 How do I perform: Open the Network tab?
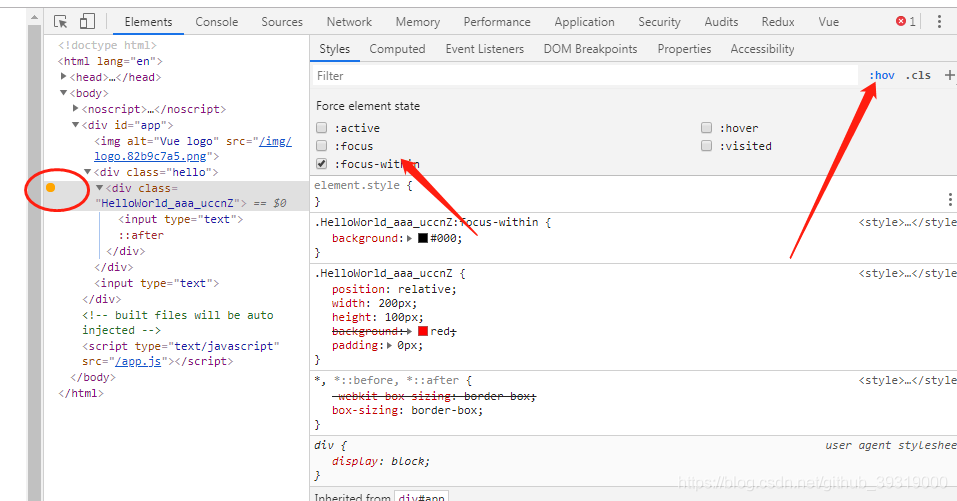point(349,22)
